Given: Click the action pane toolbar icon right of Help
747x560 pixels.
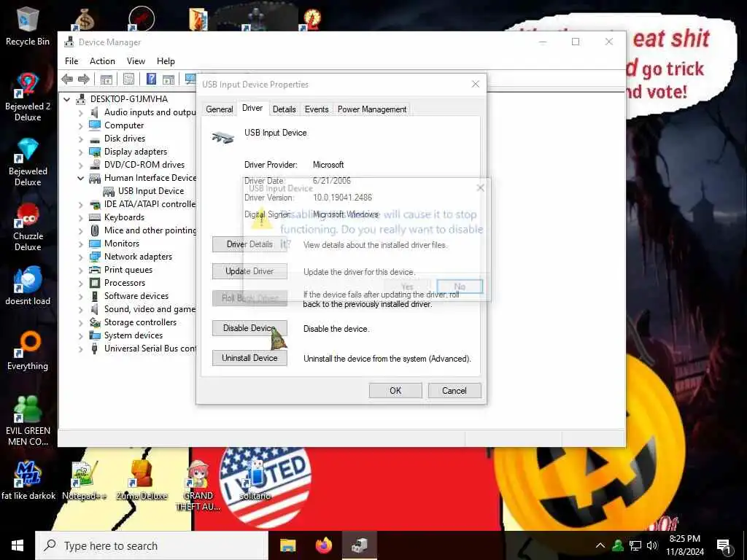Looking at the screenshot, I should [169, 79].
